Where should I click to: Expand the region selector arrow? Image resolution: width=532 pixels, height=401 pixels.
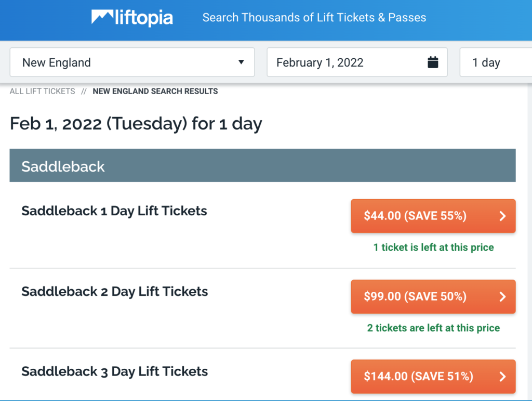click(x=241, y=62)
